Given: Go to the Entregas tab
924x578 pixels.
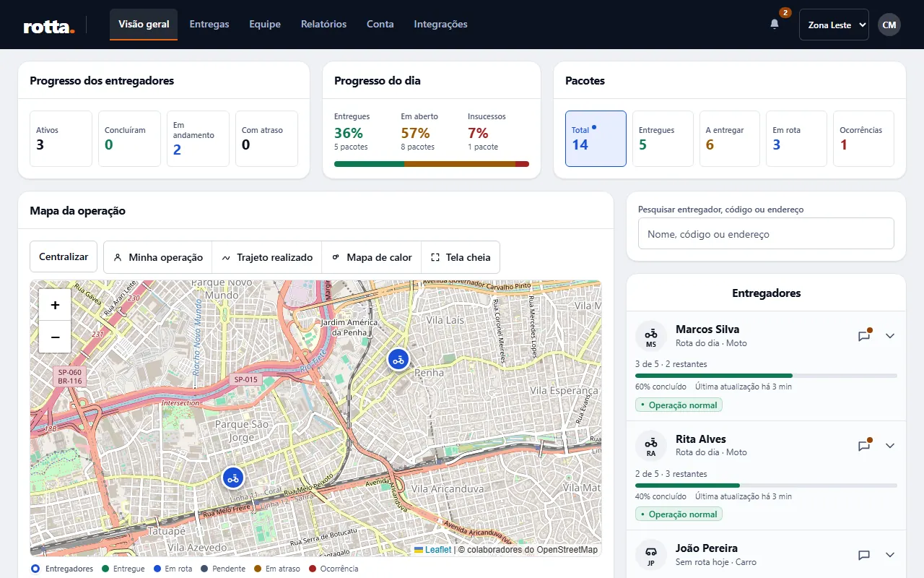Looking at the screenshot, I should [209, 25].
